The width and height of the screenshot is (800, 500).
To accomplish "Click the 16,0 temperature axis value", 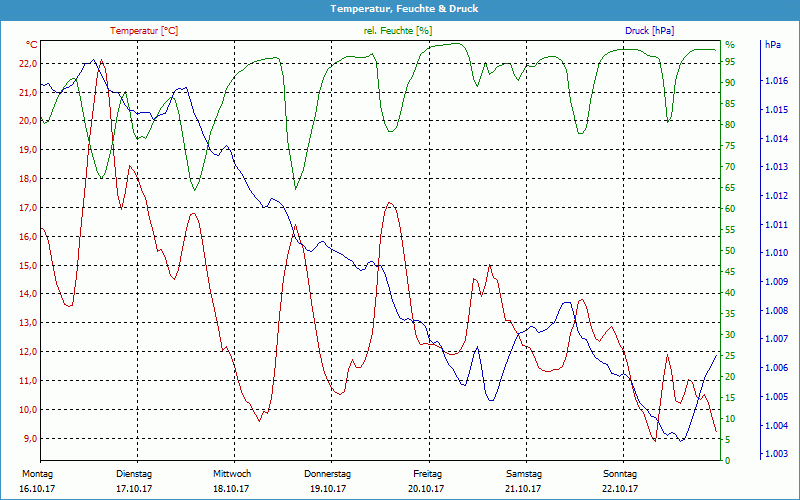I will [x=28, y=237].
